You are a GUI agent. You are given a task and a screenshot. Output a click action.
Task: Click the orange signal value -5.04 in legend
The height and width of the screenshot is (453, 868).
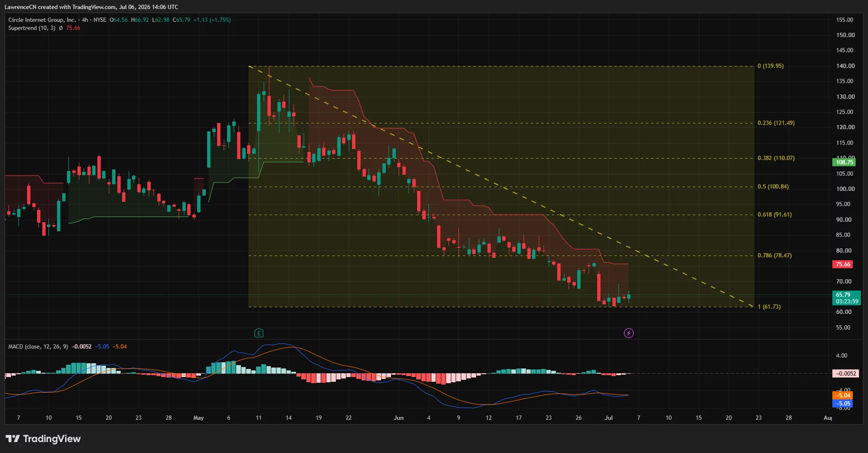(x=120, y=347)
